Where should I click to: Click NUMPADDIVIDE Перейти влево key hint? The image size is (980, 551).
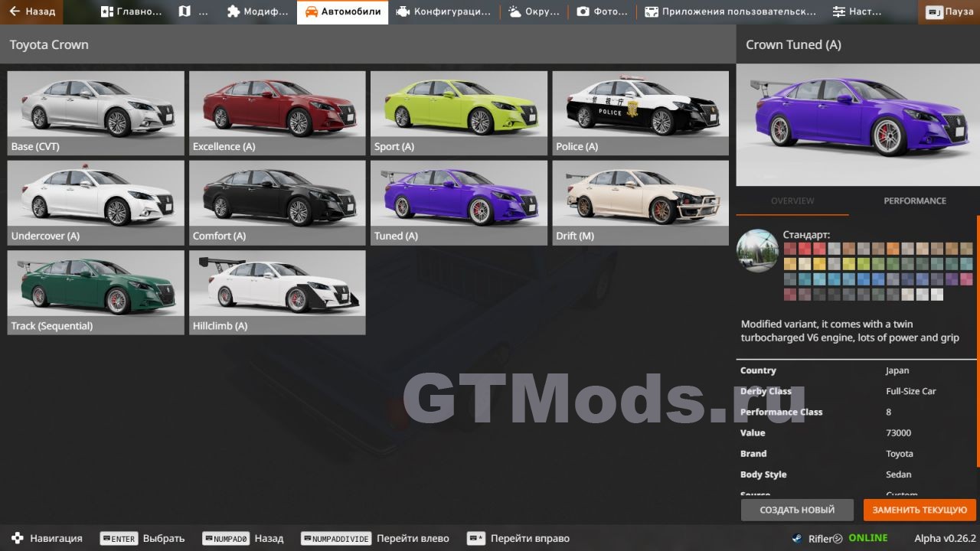point(375,538)
